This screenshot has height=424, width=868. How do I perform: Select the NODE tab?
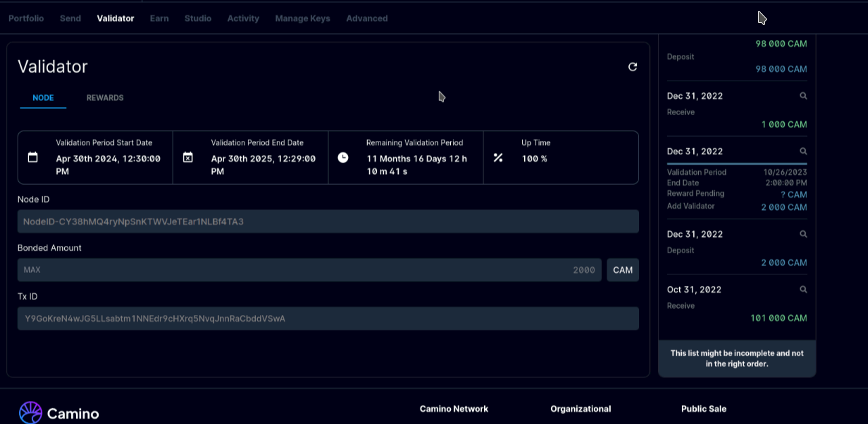point(43,98)
